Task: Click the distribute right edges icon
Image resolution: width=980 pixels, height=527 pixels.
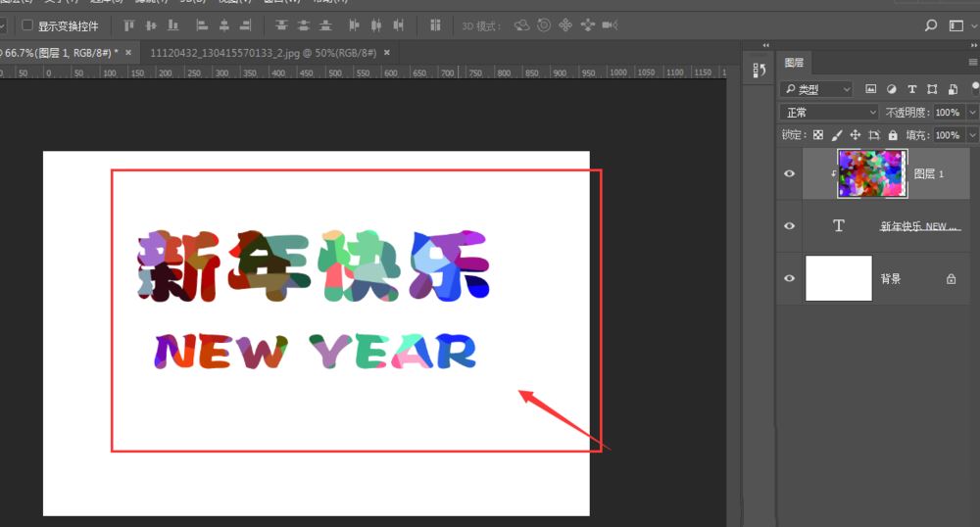Action: 398,25
